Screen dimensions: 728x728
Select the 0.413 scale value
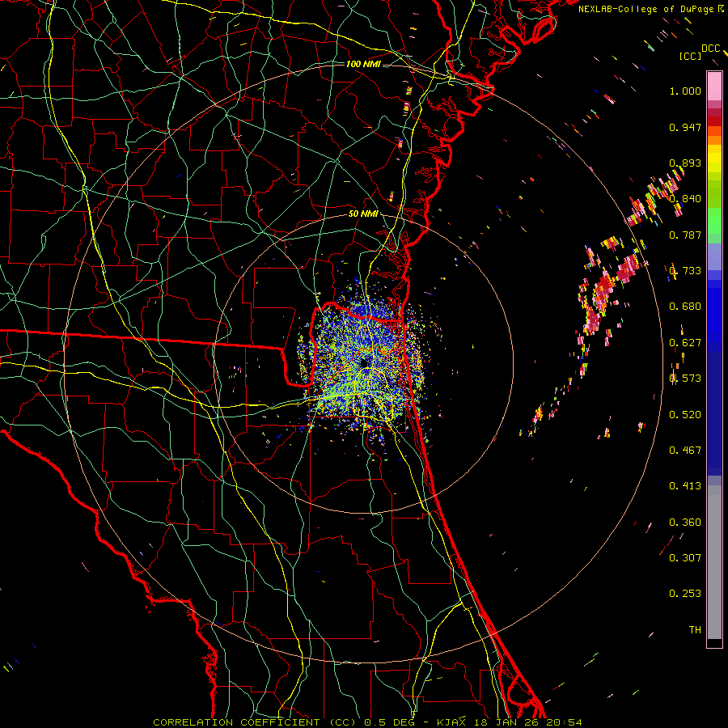click(x=685, y=486)
